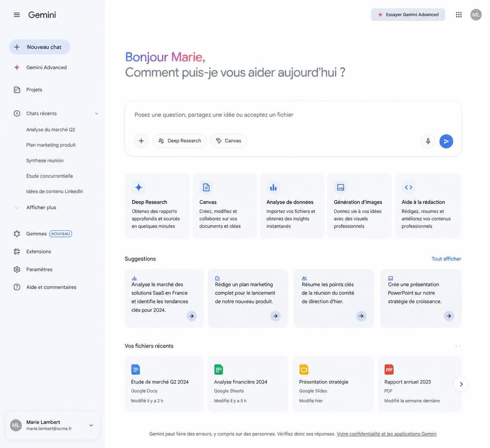Open the Plan marketing produit chat
Viewport: 490px width, 448px height.
click(x=51, y=145)
